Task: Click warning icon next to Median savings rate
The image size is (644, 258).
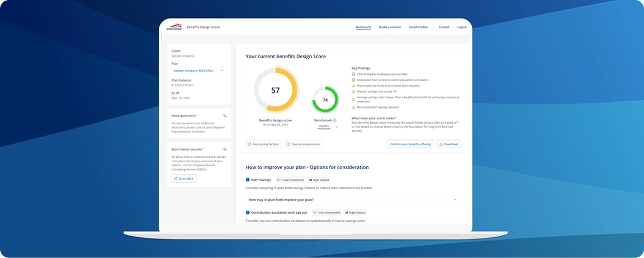Action: 353,91
